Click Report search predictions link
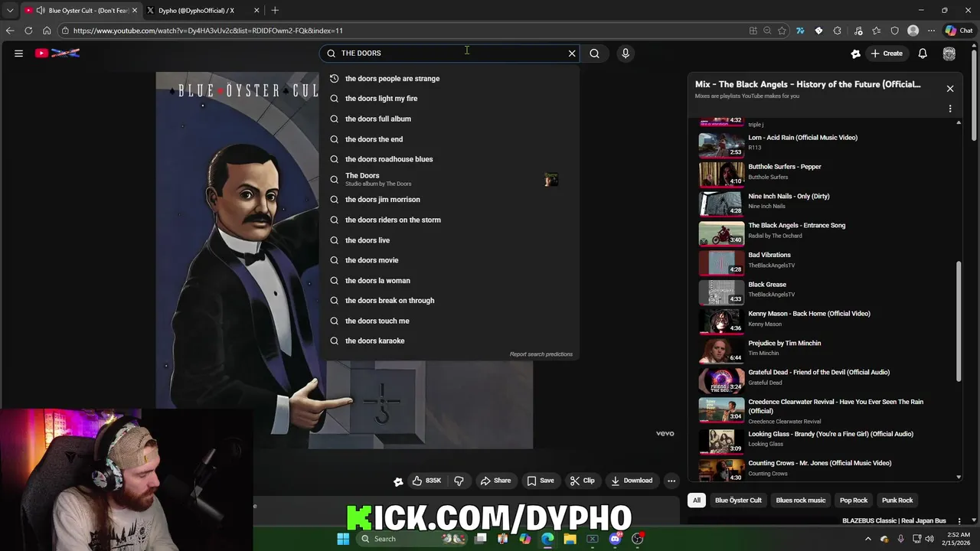 tap(541, 354)
